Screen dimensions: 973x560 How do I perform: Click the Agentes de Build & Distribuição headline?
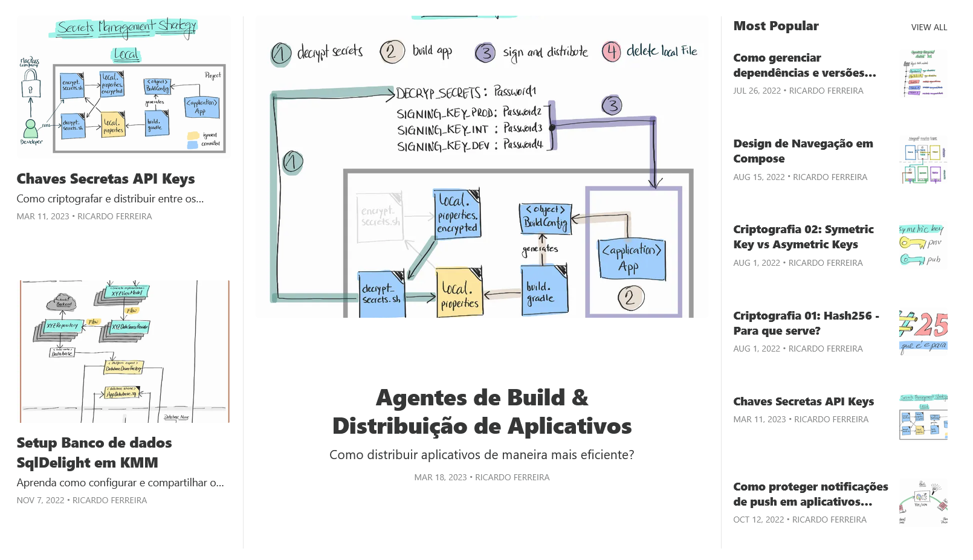click(482, 412)
